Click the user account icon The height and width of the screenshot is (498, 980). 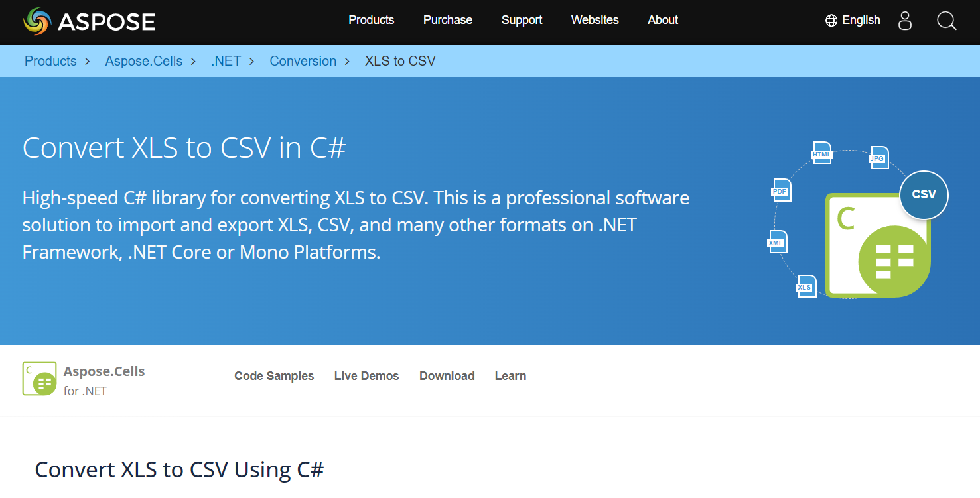click(904, 21)
